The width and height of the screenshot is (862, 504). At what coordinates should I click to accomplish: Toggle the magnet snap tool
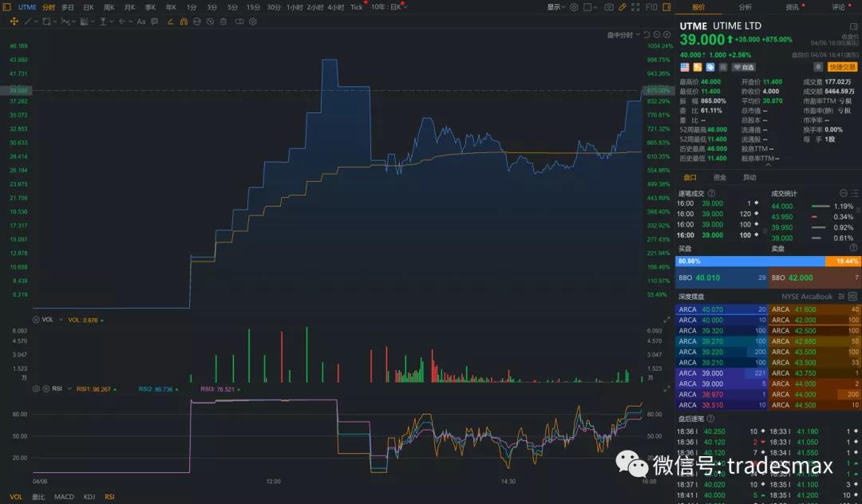184,22
